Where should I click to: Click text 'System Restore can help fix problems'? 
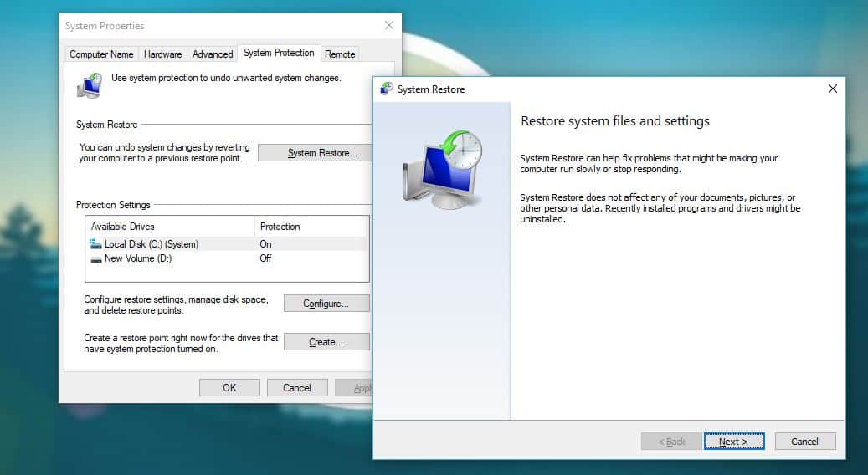click(649, 164)
